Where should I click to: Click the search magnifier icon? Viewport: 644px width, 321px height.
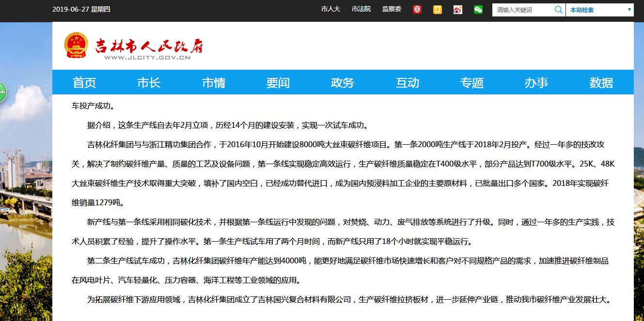(559, 10)
